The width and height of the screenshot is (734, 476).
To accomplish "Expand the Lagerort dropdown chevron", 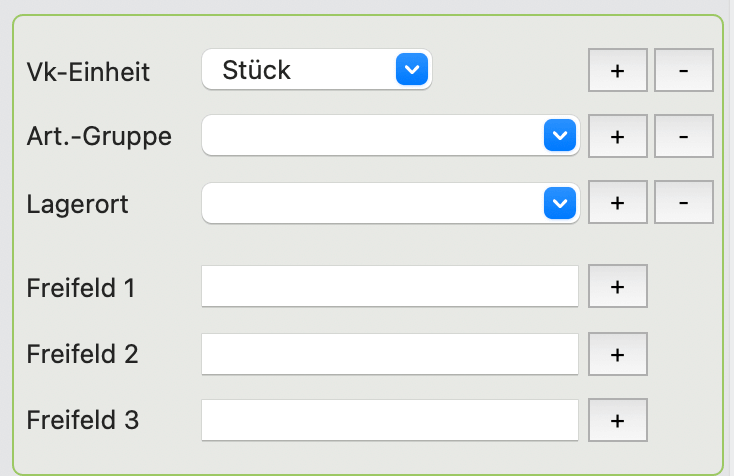I will click(x=560, y=203).
